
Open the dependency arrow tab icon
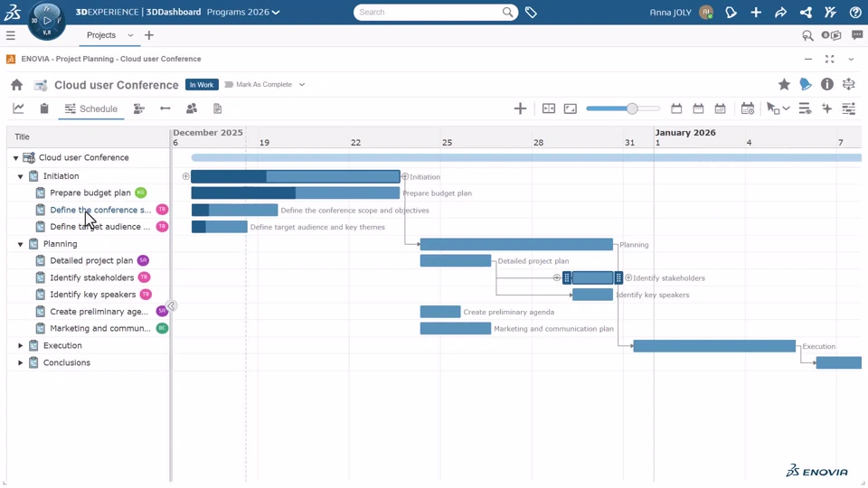pos(165,108)
